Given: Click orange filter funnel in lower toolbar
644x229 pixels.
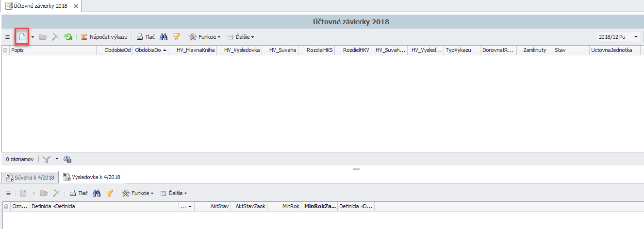Looking at the screenshot, I should tap(109, 193).
